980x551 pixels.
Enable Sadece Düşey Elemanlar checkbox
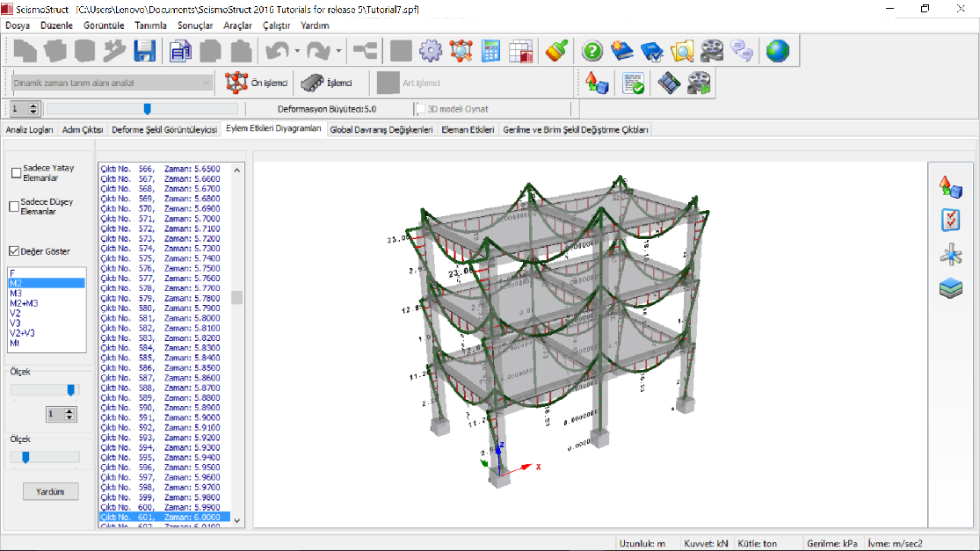tap(14, 207)
